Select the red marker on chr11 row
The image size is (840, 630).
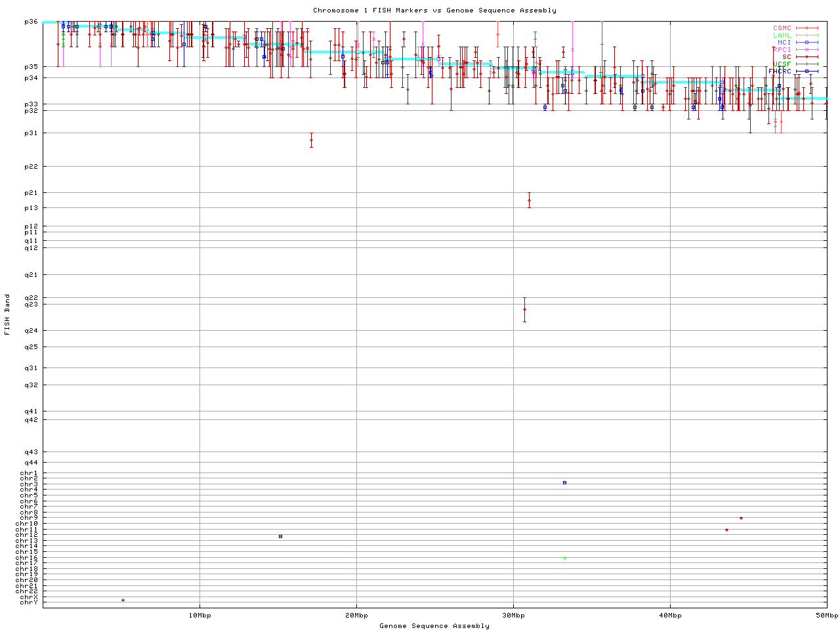[726, 530]
